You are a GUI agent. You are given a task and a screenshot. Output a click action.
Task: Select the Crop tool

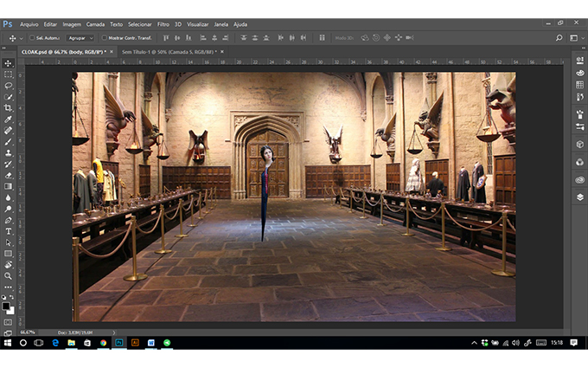(x=8, y=108)
